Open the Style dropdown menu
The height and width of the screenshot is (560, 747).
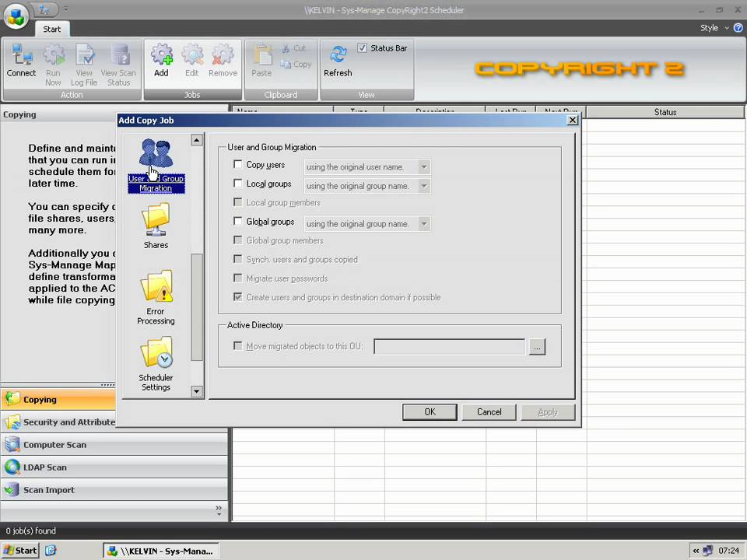click(x=714, y=28)
